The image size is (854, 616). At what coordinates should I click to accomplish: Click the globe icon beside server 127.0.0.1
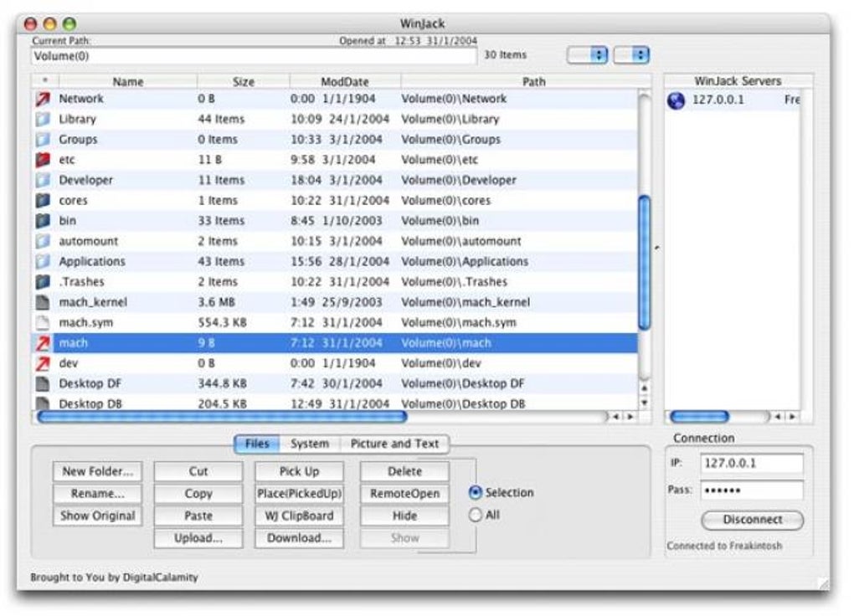pyautogui.click(x=676, y=100)
